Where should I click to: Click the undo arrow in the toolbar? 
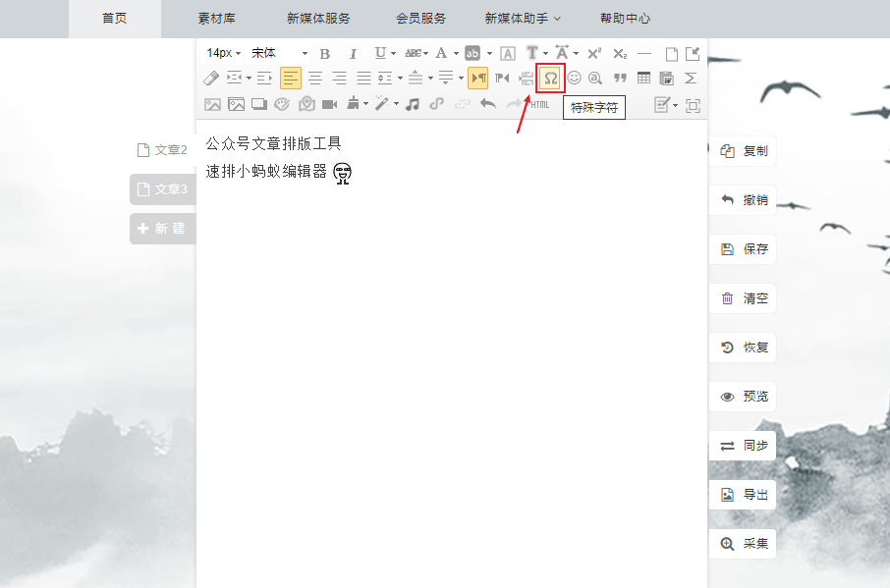click(x=487, y=104)
